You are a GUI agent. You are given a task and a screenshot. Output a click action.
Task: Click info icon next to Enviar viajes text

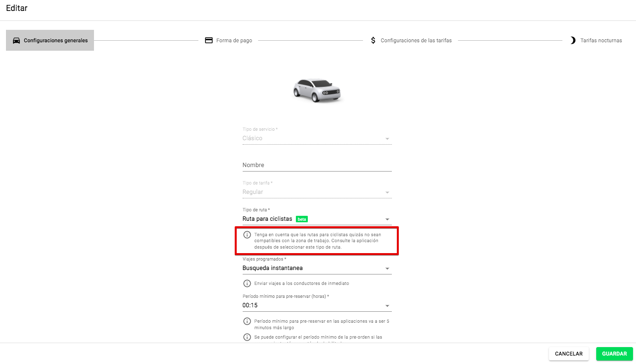point(247,283)
